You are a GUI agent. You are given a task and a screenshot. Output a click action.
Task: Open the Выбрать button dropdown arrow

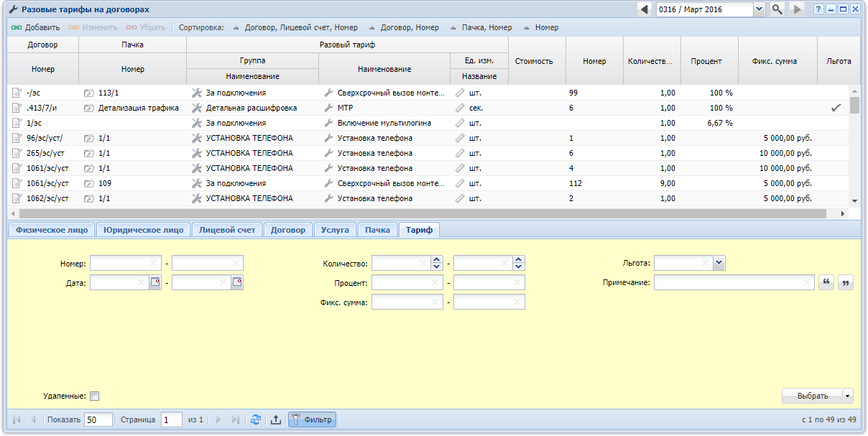point(848,396)
